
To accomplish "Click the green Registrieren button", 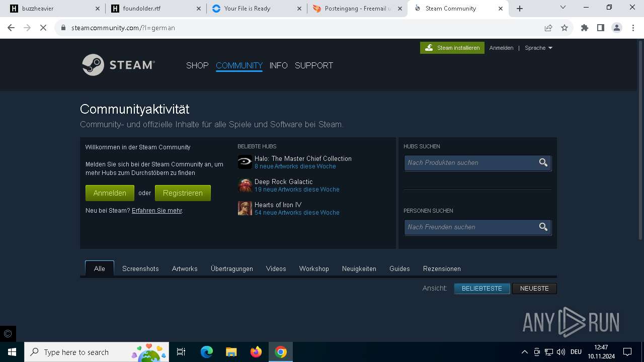I will [183, 193].
